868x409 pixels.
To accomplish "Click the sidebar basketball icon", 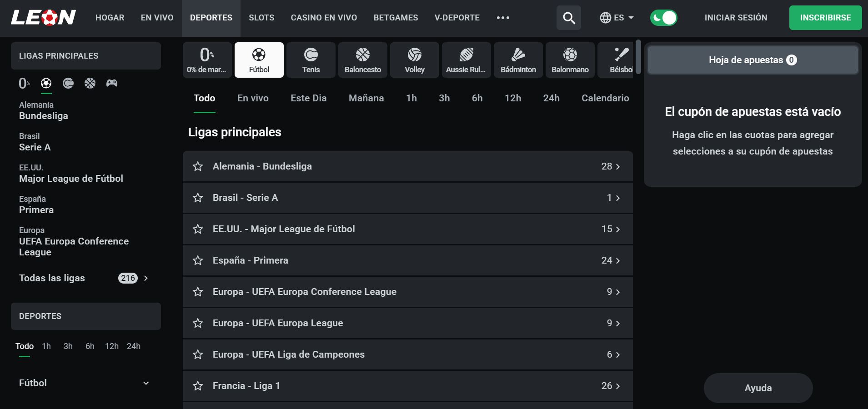I will click(90, 83).
